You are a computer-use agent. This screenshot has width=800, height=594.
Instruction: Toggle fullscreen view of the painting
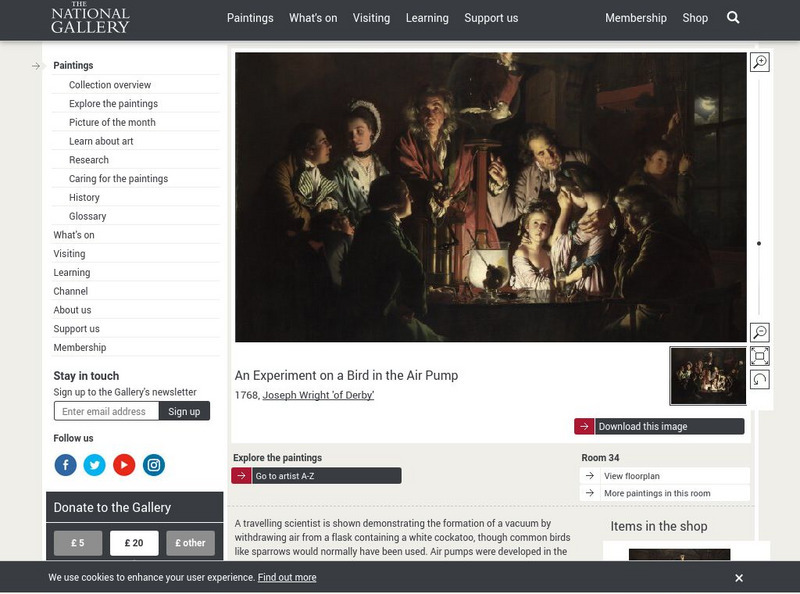[x=760, y=356]
